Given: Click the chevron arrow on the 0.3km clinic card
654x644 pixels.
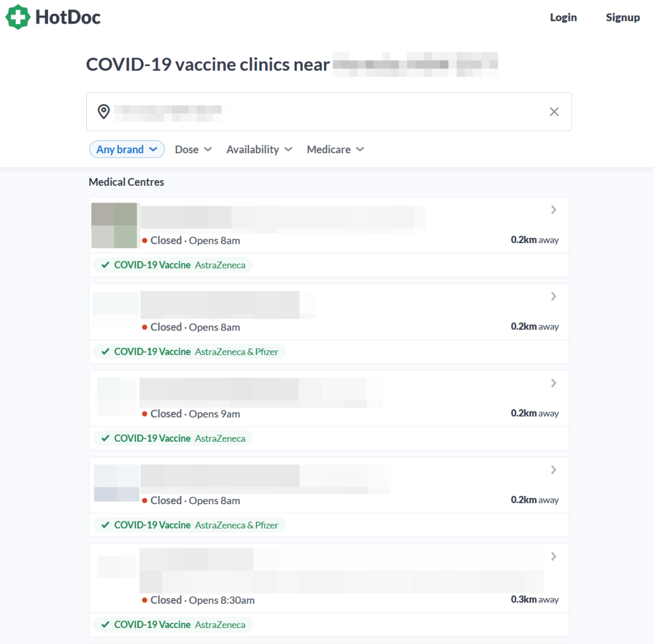Looking at the screenshot, I should tap(553, 557).
